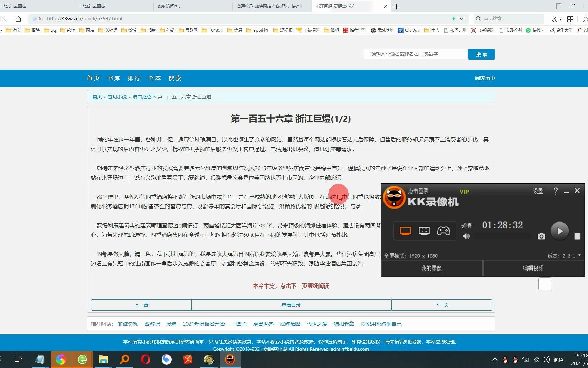Open the app制作 bookmark folder
This screenshot has height=368, width=588.
pos(258,30)
